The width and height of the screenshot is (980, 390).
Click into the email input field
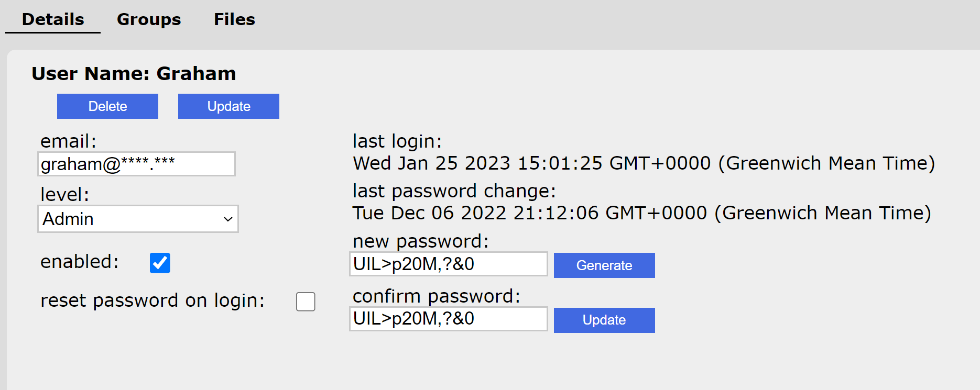coord(136,164)
